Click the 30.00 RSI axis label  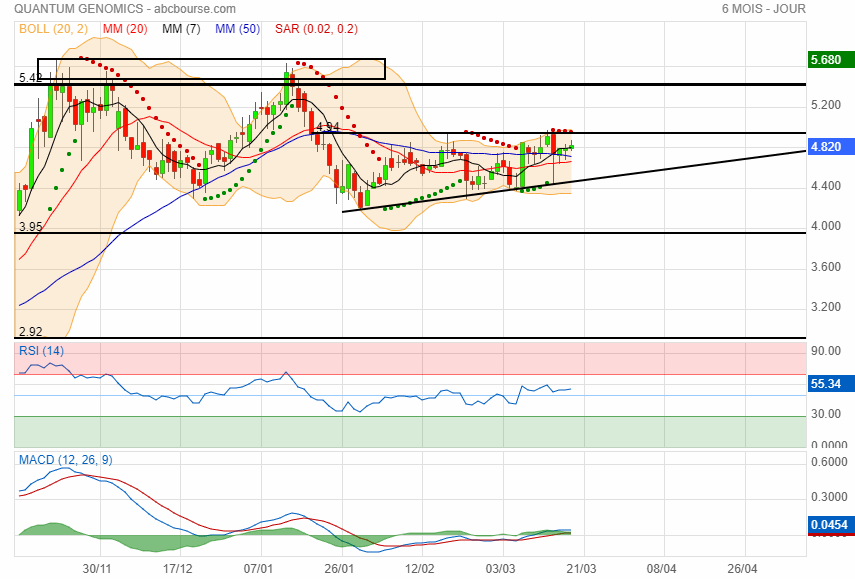click(x=826, y=414)
